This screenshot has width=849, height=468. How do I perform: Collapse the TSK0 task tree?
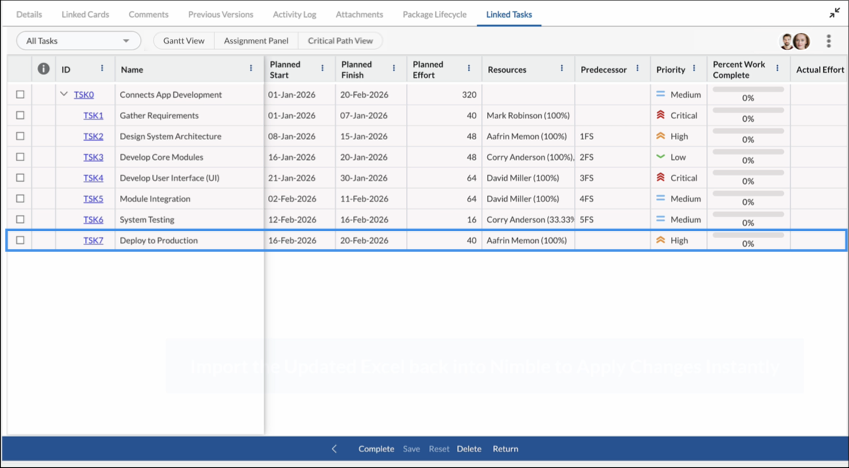(x=64, y=94)
